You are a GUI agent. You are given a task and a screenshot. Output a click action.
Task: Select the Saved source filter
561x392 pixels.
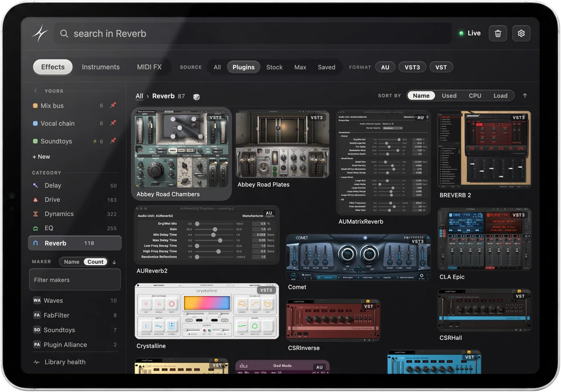point(326,68)
